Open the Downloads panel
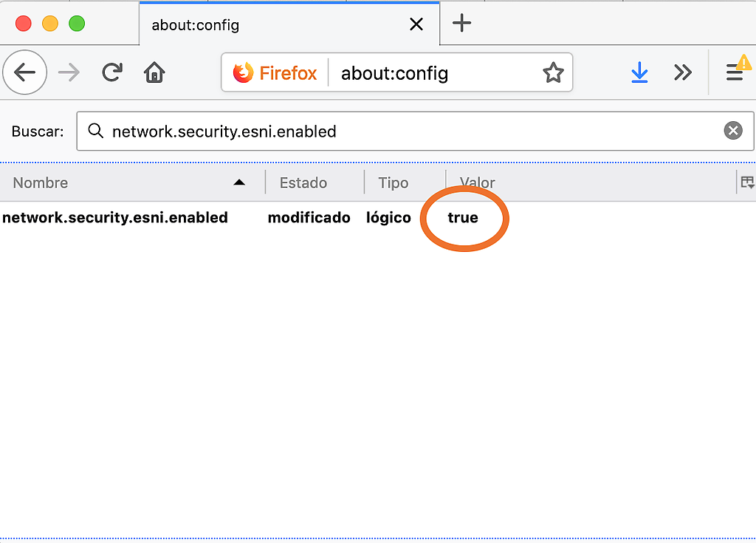Image resolution: width=756 pixels, height=543 pixels. click(639, 72)
